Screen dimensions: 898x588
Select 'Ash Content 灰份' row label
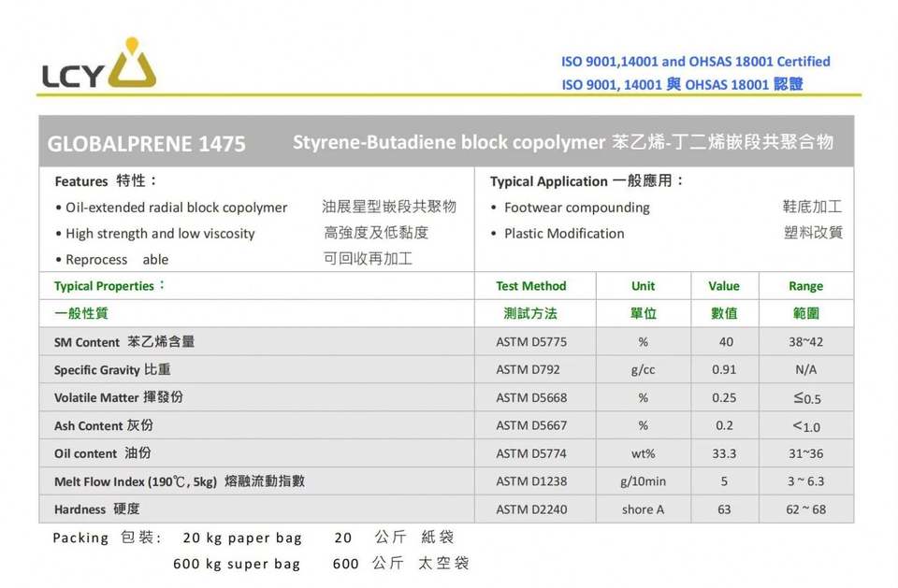click(104, 425)
